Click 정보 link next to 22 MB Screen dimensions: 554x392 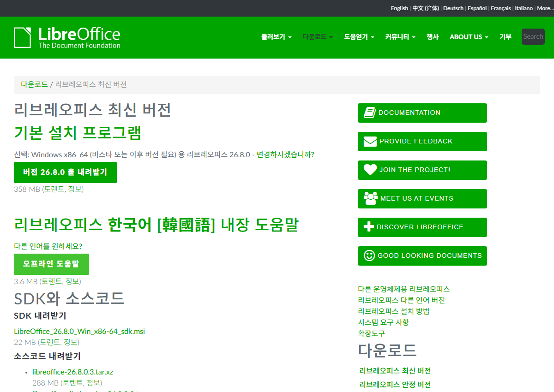(x=71, y=342)
